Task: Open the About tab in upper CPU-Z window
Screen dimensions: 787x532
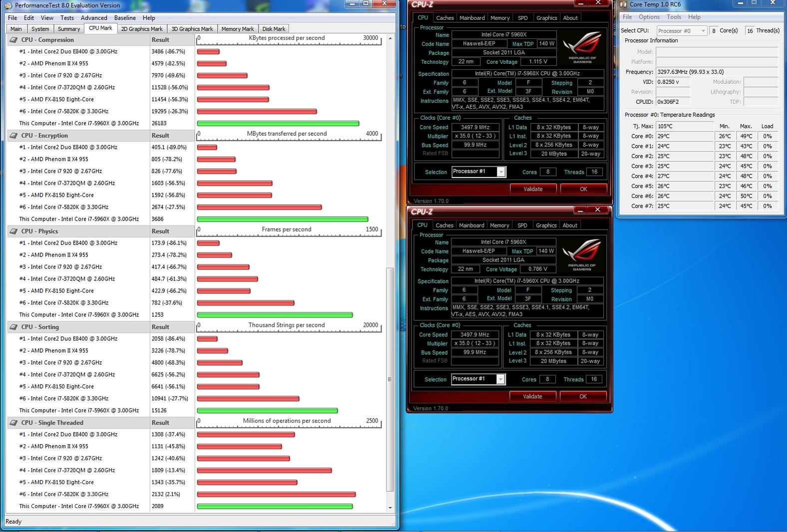Action: [570, 18]
